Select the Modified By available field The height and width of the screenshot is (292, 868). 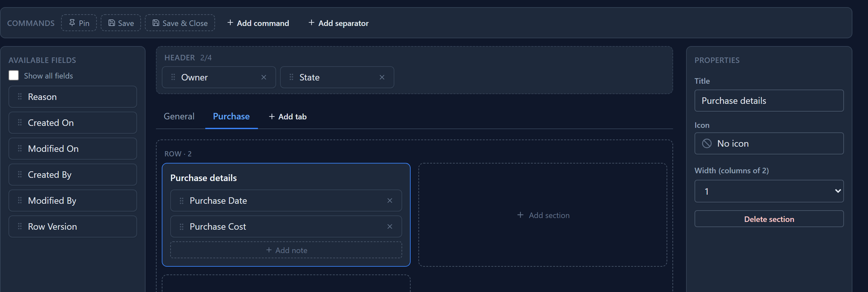[x=73, y=200]
